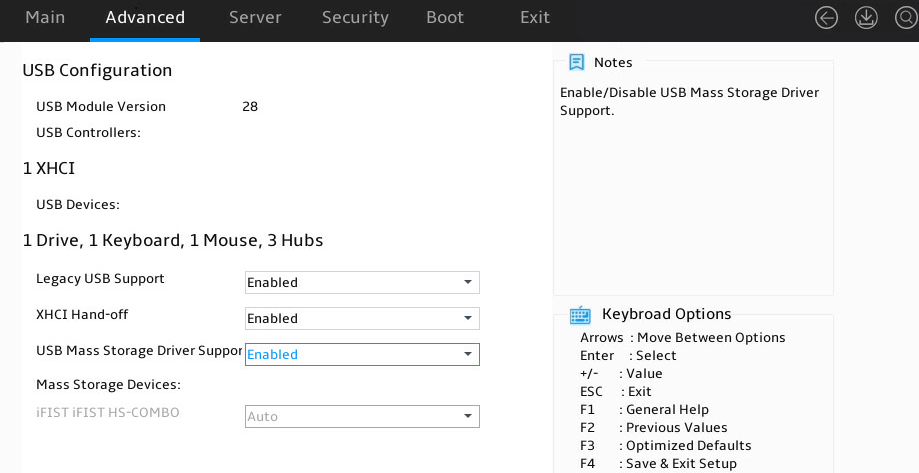The image size is (919, 473).
Task: Click the XHCI Hand-off label
Action: 82,315
